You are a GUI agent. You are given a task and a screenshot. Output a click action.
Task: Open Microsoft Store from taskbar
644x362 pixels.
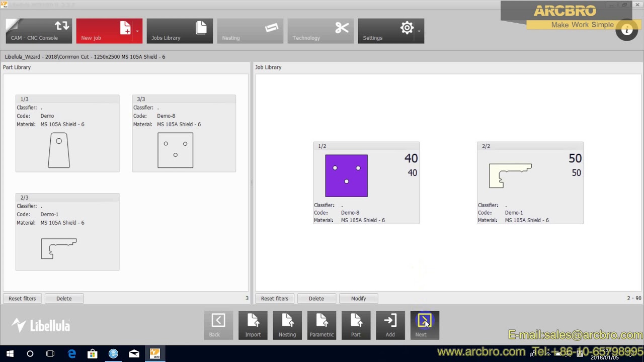(x=93, y=354)
